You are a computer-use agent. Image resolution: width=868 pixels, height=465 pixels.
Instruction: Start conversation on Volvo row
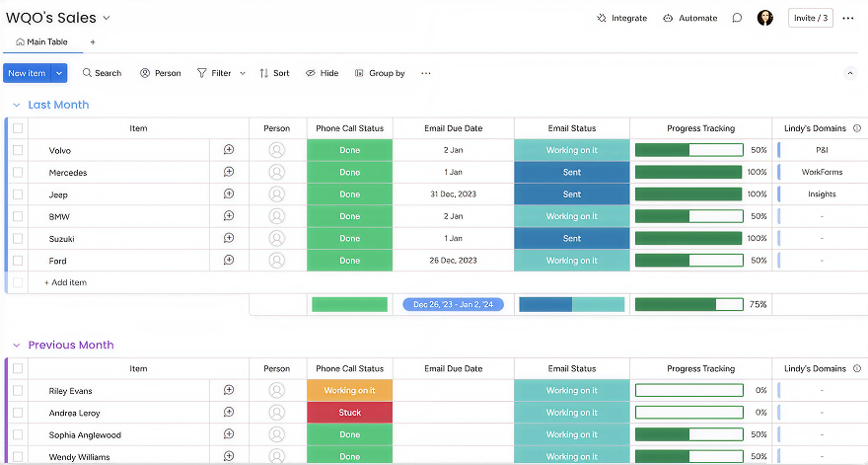click(x=229, y=150)
